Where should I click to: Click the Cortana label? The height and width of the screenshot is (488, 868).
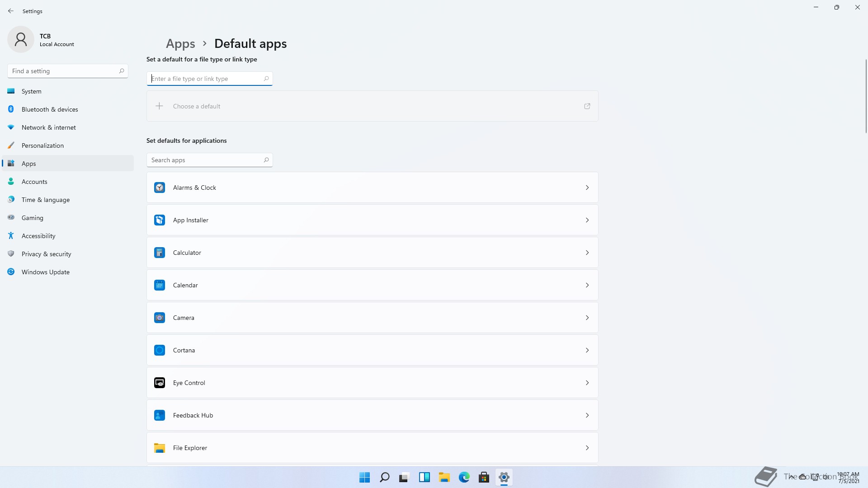pyautogui.click(x=184, y=350)
